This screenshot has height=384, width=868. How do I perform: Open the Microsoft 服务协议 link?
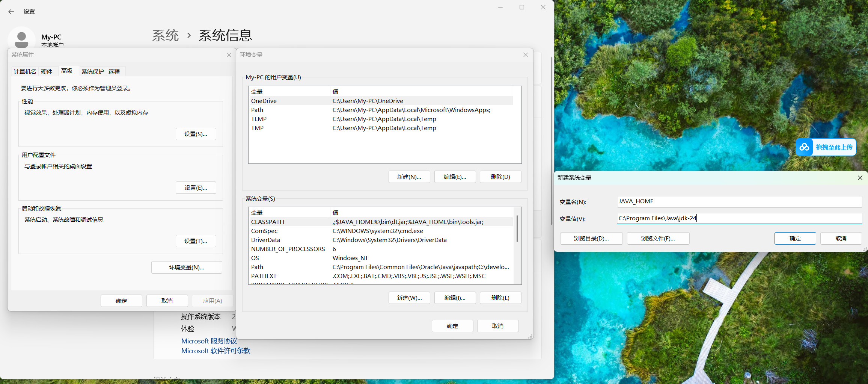(209, 341)
